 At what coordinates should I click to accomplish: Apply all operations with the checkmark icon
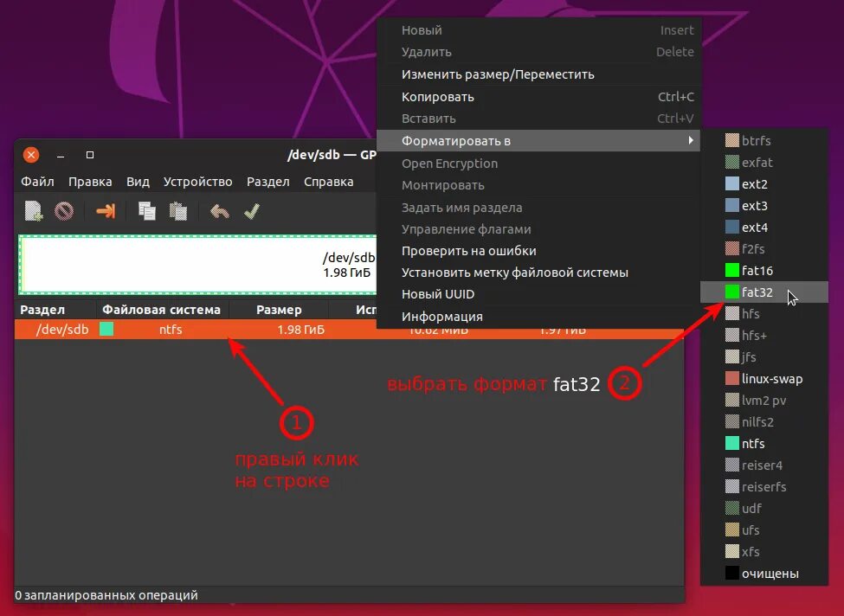click(x=252, y=210)
